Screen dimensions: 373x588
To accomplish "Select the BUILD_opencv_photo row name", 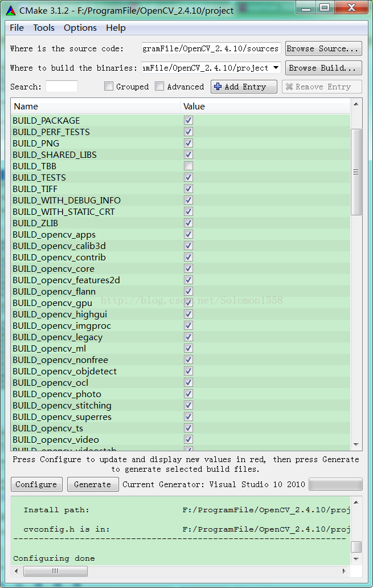I will 57,394.
